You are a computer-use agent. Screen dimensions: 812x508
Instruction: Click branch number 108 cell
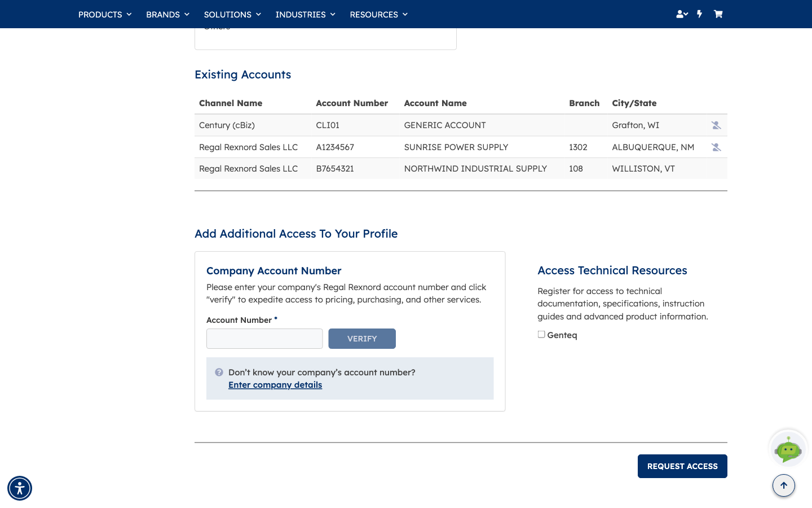coord(576,169)
